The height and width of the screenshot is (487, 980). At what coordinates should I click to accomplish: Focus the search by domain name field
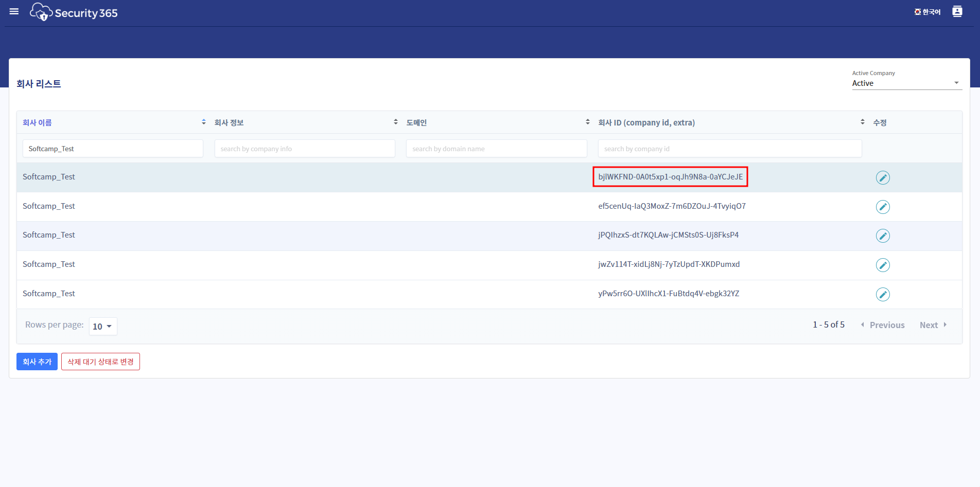(x=496, y=149)
